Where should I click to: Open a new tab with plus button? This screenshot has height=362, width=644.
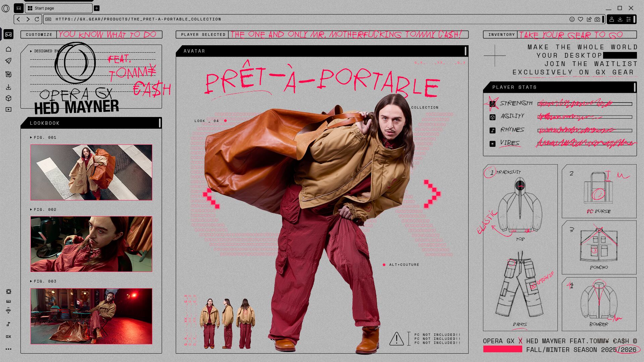[97, 8]
